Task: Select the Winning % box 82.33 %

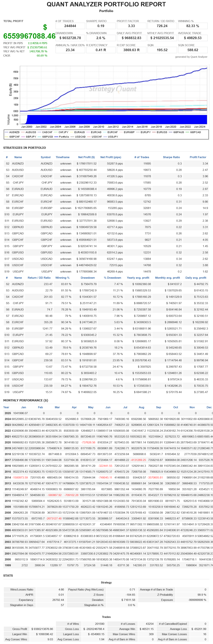Action: click(193, 26)
